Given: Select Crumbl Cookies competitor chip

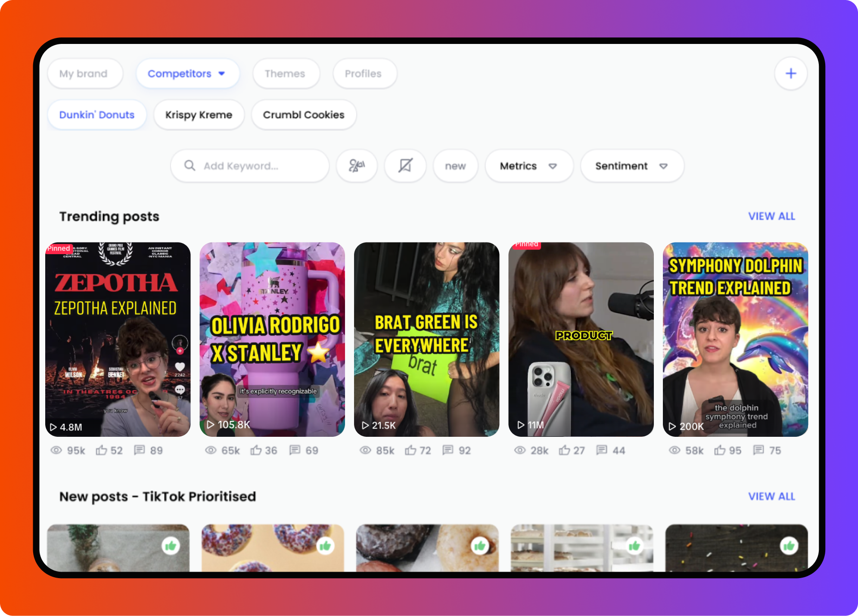Looking at the screenshot, I should pos(304,115).
